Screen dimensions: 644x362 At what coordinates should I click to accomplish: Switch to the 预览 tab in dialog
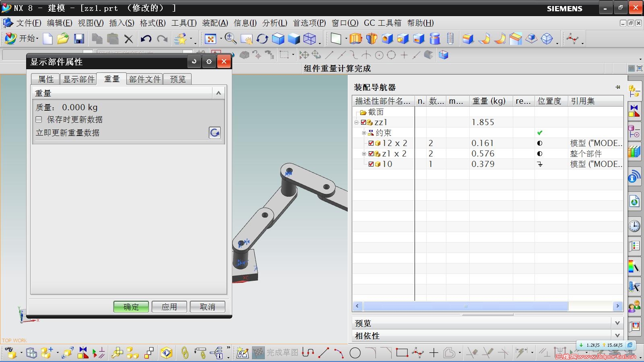(178, 79)
